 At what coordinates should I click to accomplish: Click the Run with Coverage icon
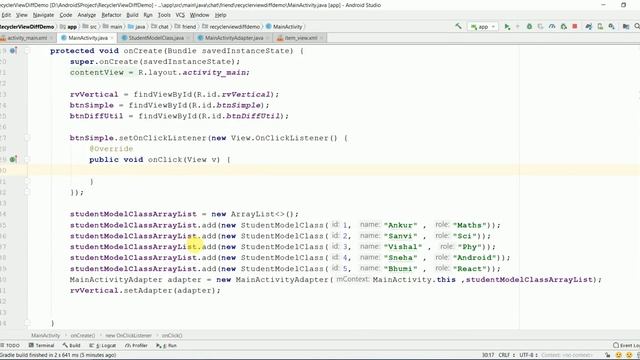540,27
